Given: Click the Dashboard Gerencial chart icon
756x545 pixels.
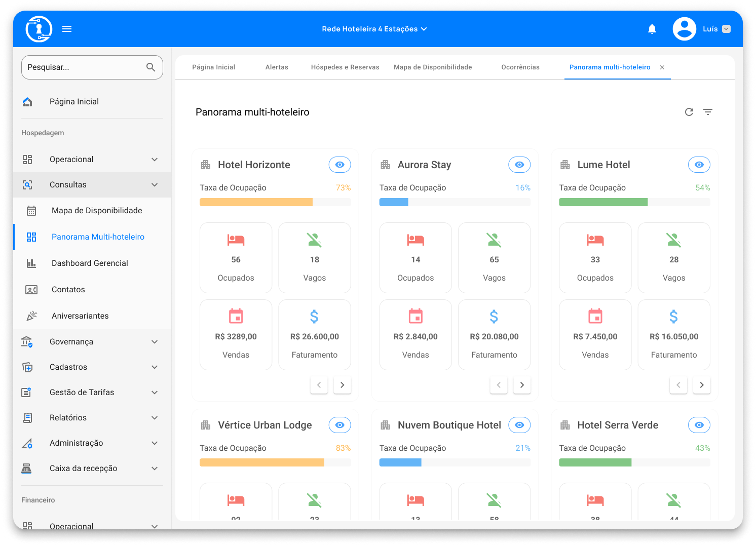Looking at the screenshot, I should tap(31, 263).
